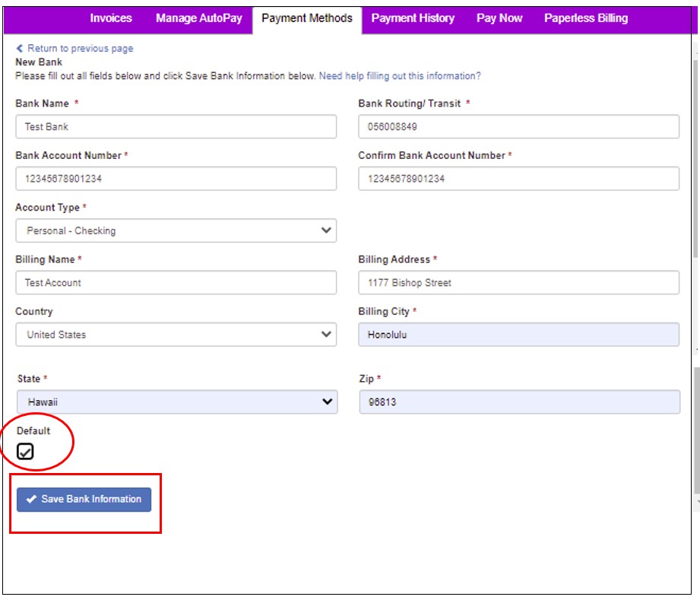Expand the Country dropdown showing United States

(x=176, y=335)
